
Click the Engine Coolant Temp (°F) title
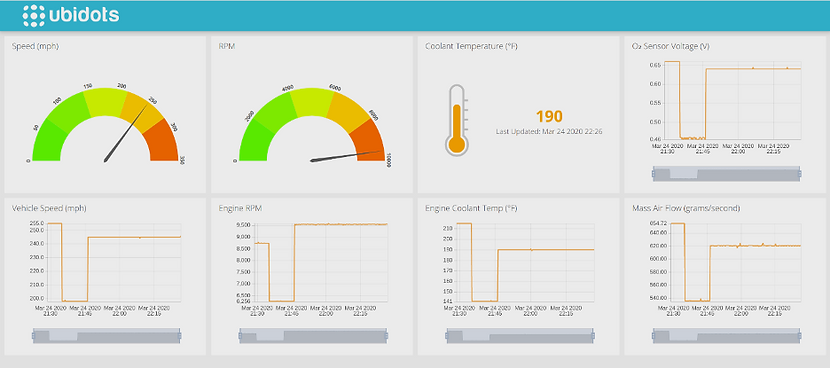coord(471,208)
